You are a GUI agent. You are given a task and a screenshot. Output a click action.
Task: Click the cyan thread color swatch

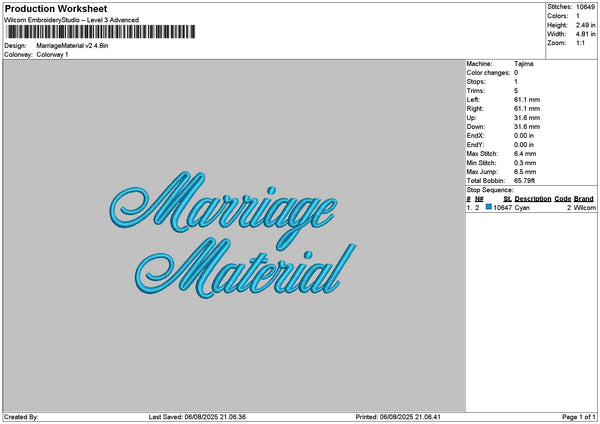[488, 207]
